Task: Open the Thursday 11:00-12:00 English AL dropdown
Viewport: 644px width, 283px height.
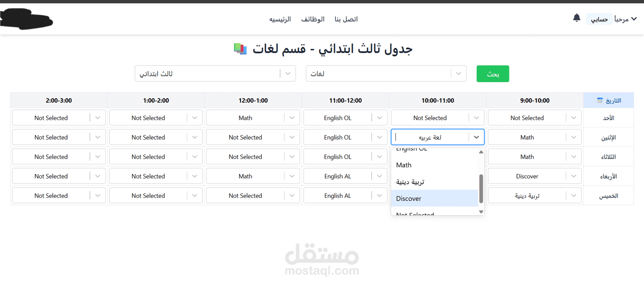Action: coord(345,195)
